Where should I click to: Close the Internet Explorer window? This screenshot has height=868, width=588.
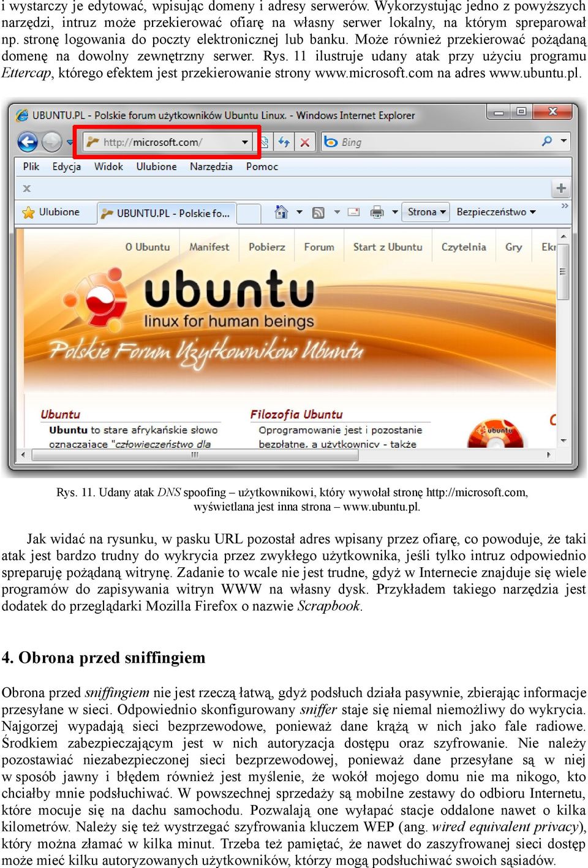click(552, 112)
